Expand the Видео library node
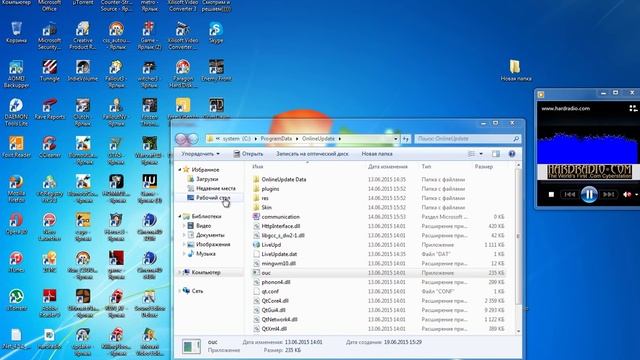Screen dimensions: 640x360 tap(184, 226)
